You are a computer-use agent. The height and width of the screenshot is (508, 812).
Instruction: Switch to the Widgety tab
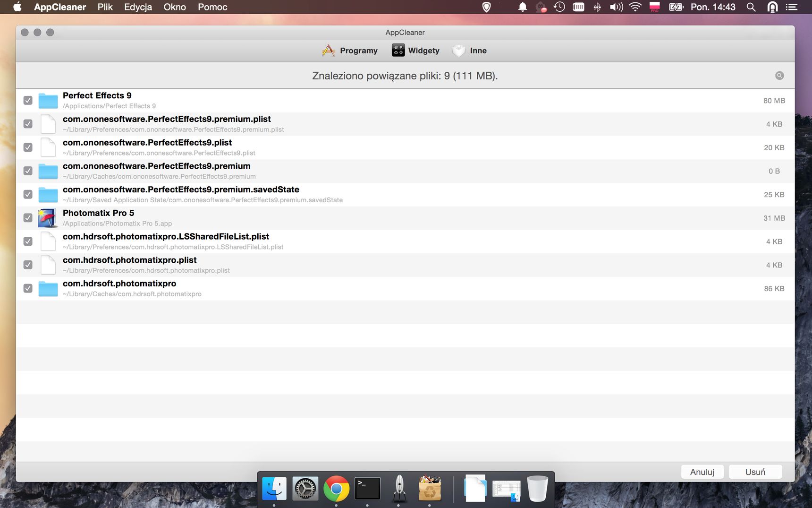pos(415,51)
